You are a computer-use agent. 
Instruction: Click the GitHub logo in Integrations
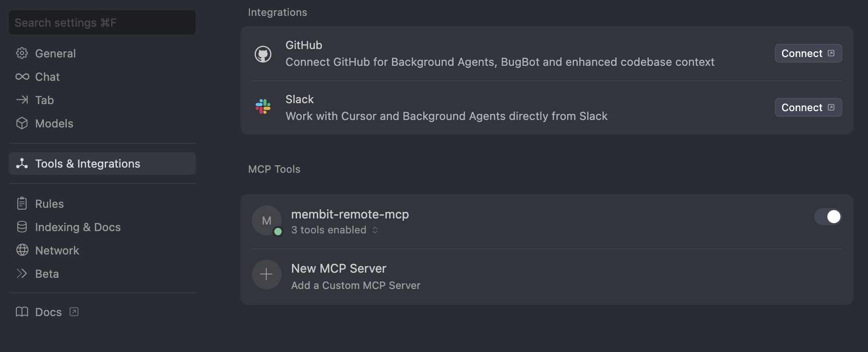(263, 53)
